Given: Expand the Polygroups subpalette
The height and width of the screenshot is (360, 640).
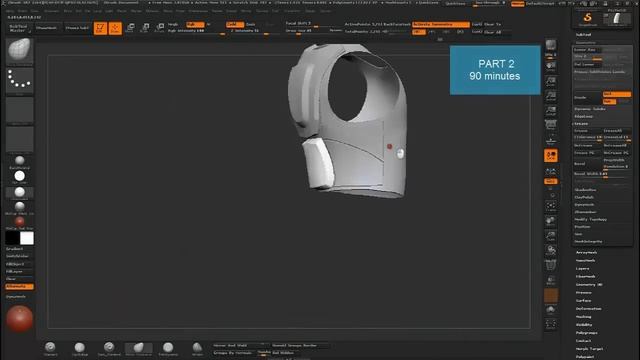Looking at the screenshot, I should (x=587, y=333).
